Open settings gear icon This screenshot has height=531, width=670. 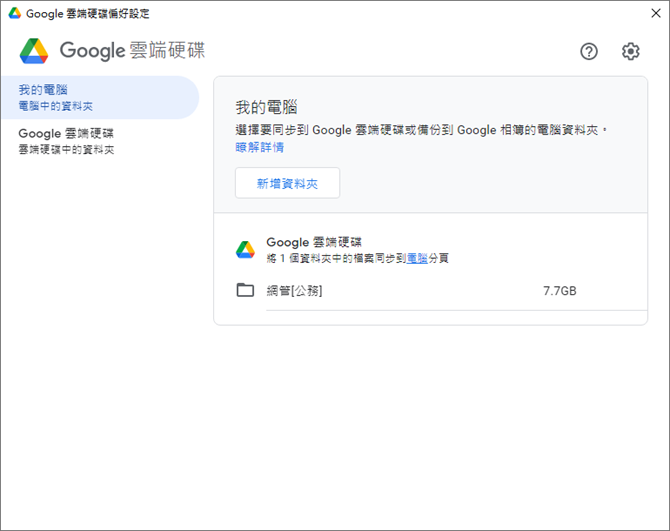click(630, 51)
